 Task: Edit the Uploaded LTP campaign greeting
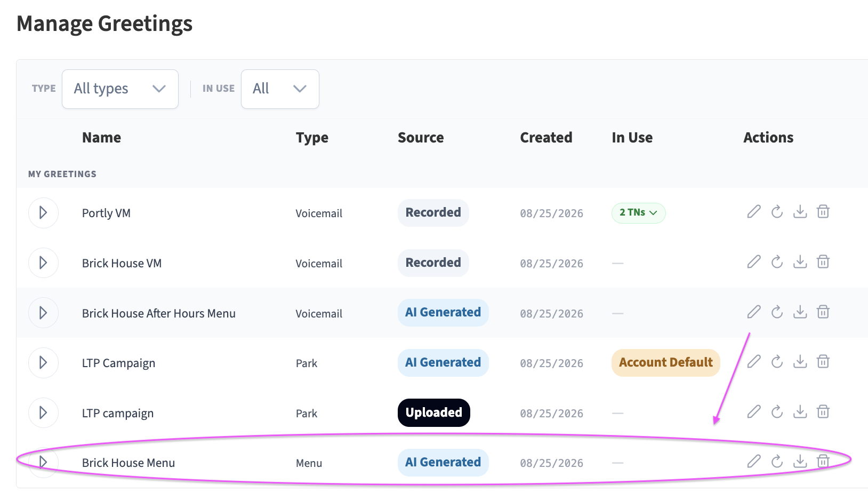[754, 411]
